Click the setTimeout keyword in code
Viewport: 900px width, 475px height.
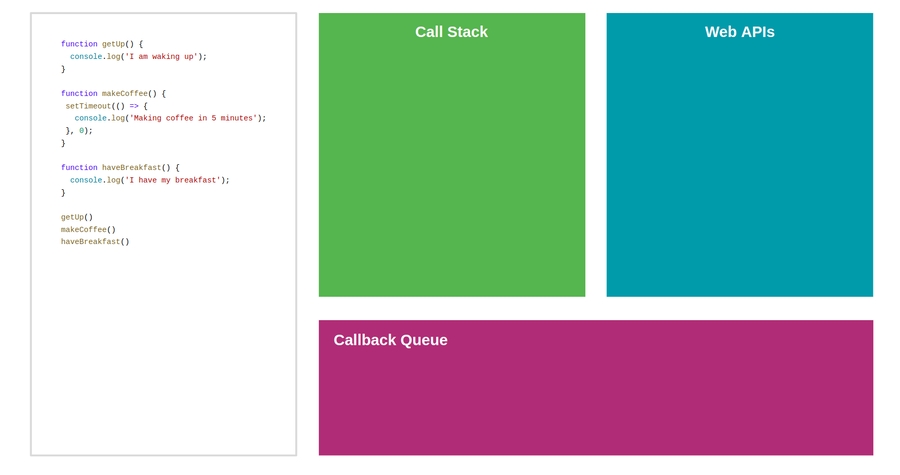(88, 106)
